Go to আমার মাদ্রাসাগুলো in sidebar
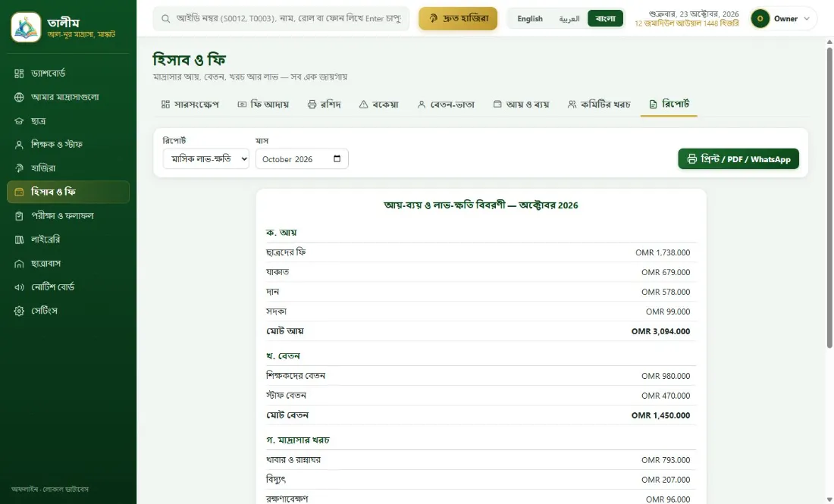Screen dimensions: 834x504 pyautogui.click(x=68, y=97)
